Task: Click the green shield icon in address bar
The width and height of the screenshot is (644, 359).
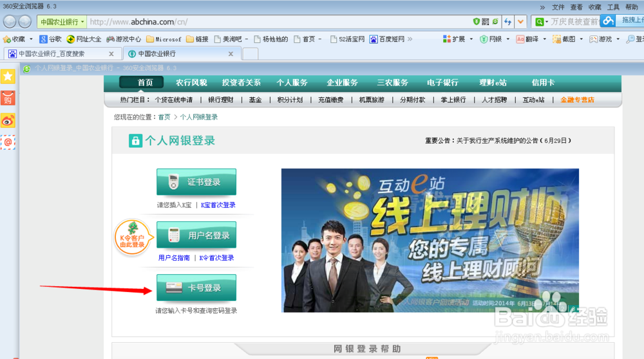Action: (x=476, y=21)
